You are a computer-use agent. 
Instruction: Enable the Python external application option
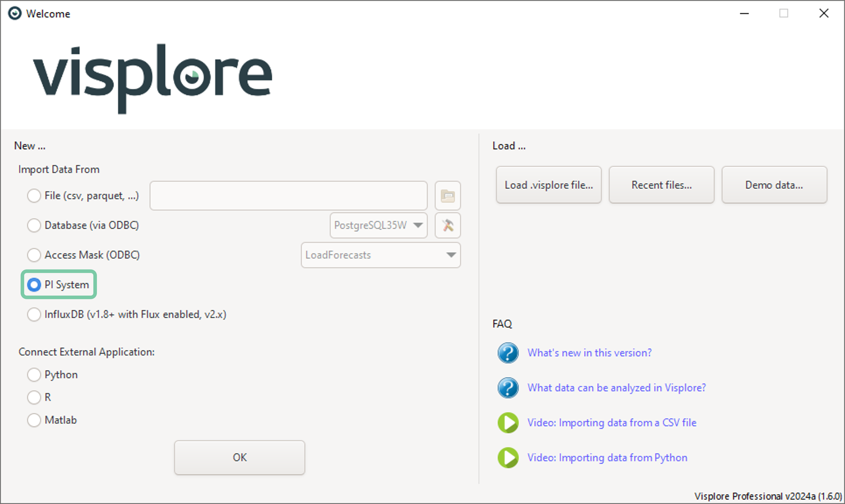[x=34, y=375]
